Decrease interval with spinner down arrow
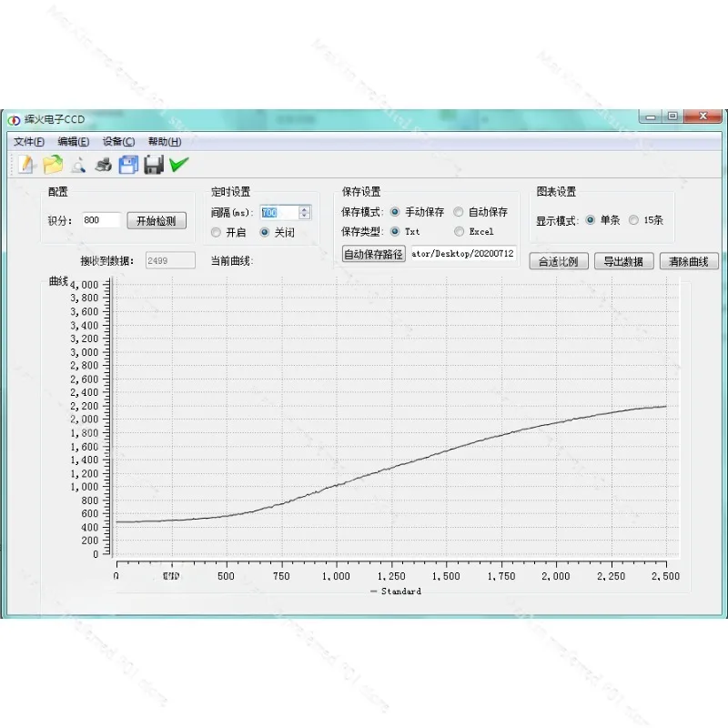728x728 pixels. pos(304,216)
